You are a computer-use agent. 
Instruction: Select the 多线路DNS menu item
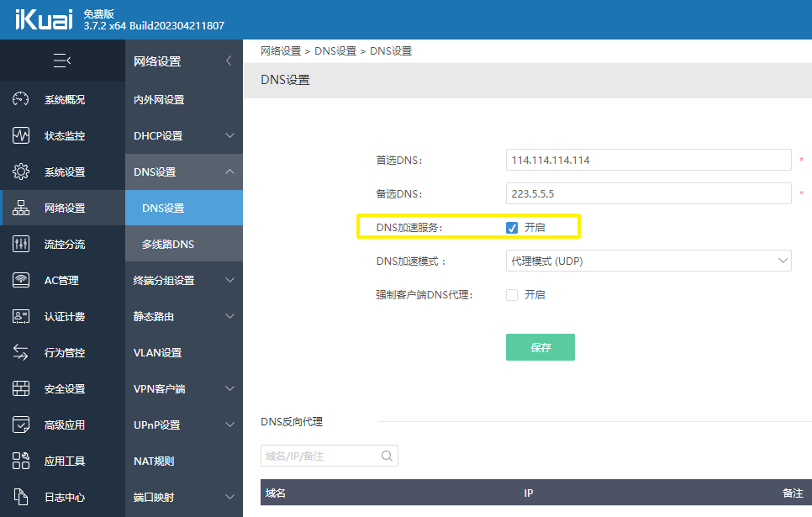168,244
